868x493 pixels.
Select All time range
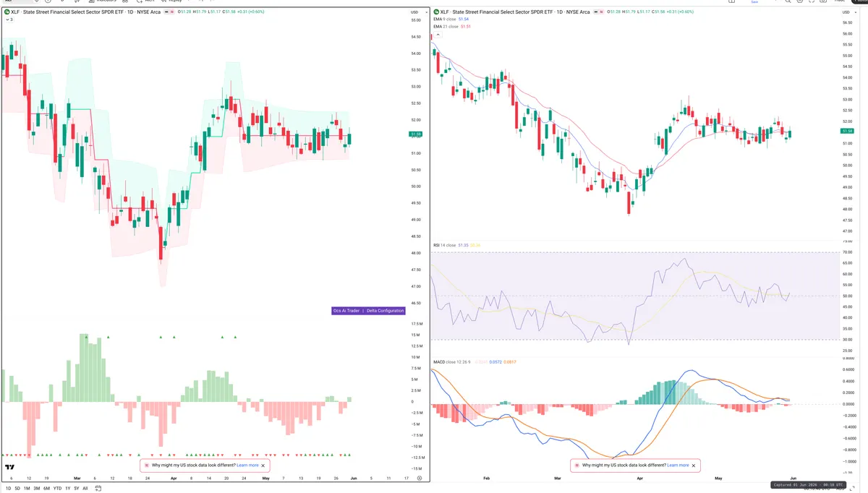pyautogui.click(x=85, y=488)
